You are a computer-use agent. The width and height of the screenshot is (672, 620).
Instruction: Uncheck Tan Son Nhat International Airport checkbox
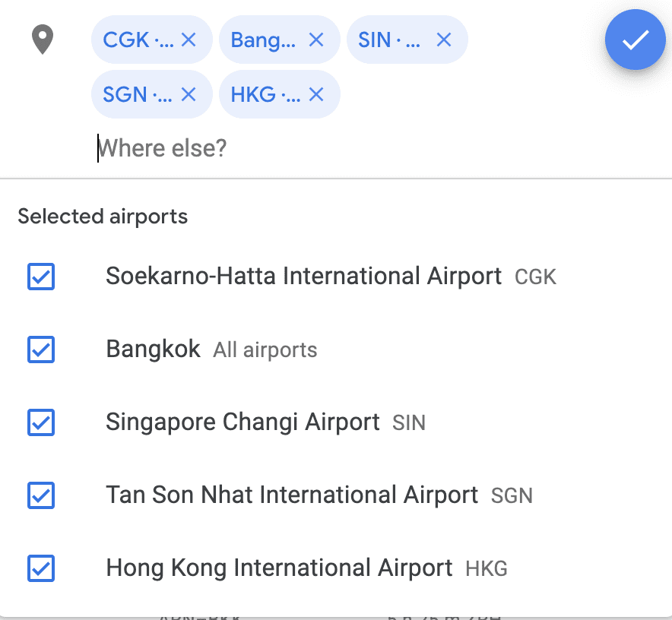click(x=41, y=495)
